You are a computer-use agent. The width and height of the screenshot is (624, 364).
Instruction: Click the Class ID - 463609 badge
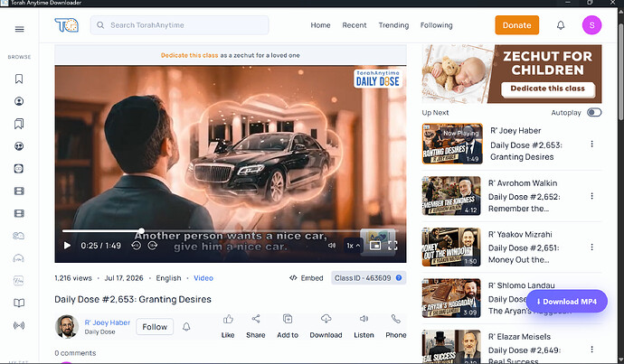pyautogui.click(x=368, y=278)
